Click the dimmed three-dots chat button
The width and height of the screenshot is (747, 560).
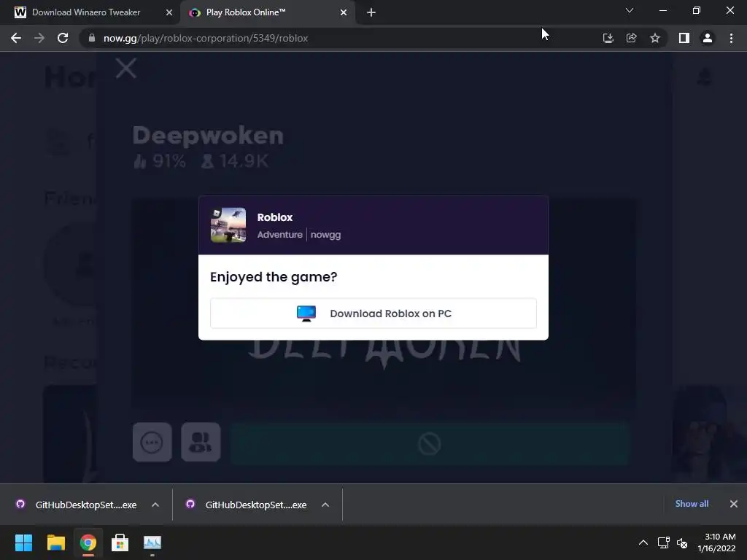pos(152,443)
